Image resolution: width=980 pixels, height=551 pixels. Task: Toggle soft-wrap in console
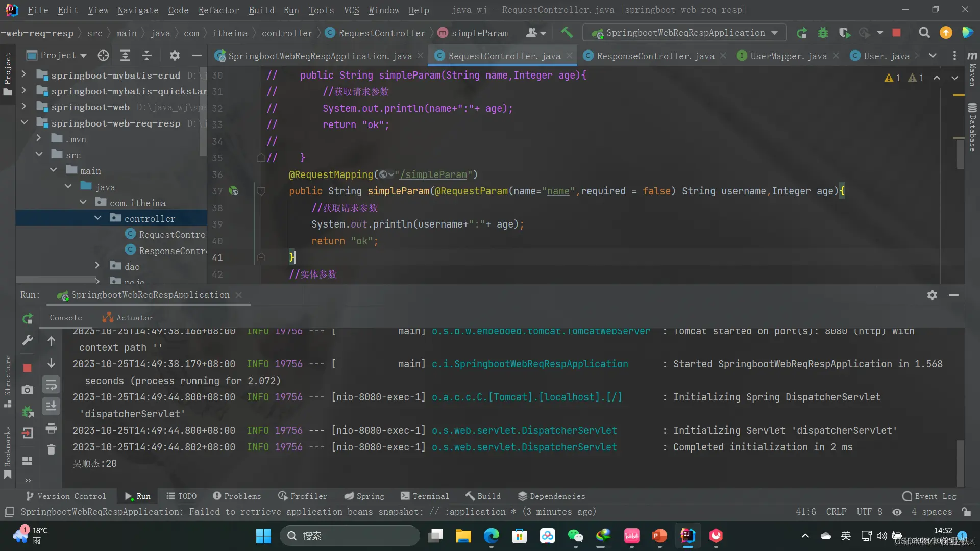point(51,385)
